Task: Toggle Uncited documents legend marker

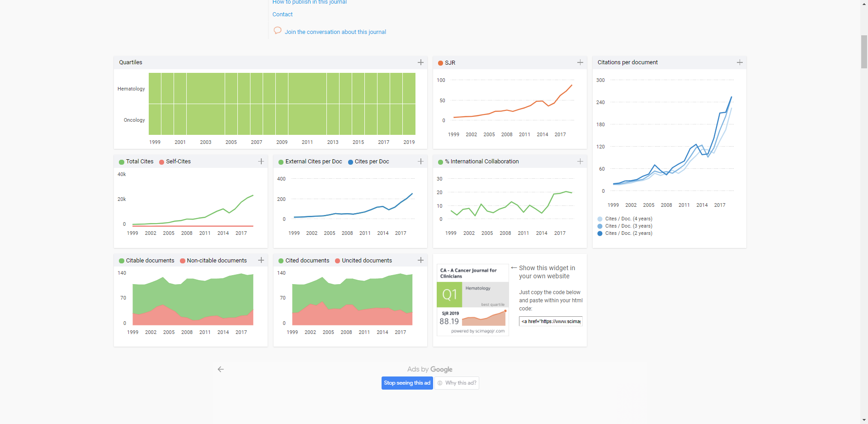Action: coord(338,261)
